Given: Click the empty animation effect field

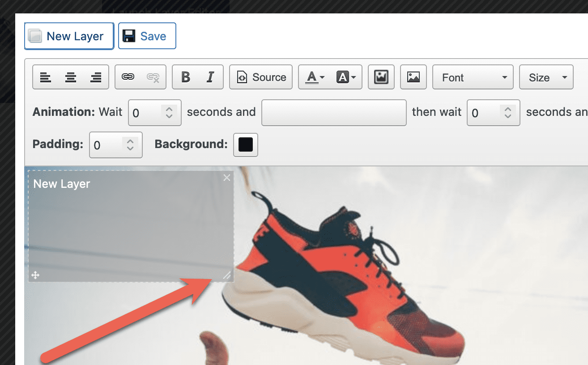Looking at the screenshot, I should tap(334, 113).
